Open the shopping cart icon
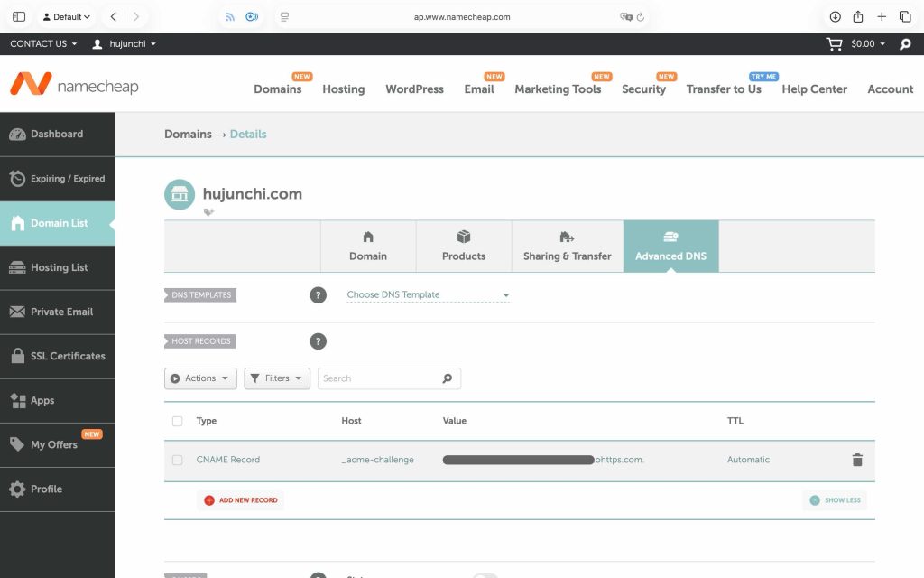 [x=835, y=43]
